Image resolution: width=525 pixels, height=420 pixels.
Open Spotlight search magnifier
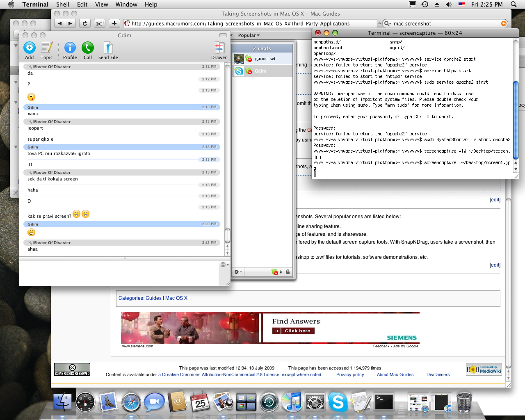tap(514, 4)
